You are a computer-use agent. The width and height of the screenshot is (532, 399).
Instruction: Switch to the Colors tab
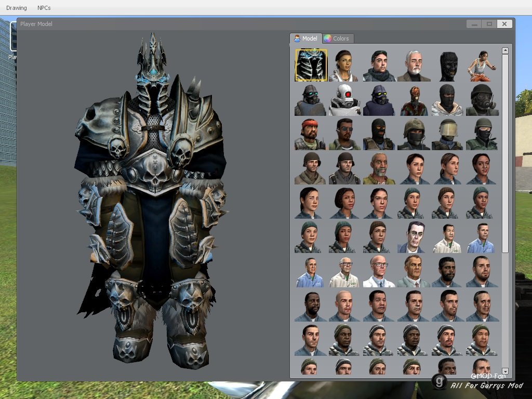[337, 38]
